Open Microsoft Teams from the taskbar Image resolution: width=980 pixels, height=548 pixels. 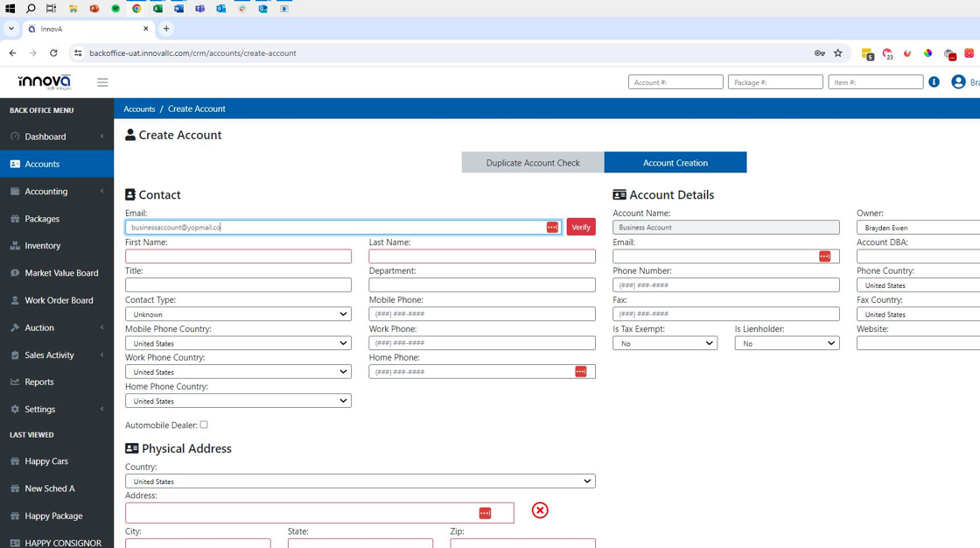(x=200, y=9)
